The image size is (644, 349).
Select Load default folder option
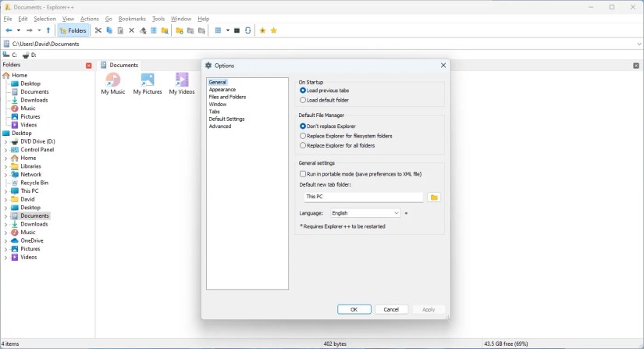(x=324, y=100)
